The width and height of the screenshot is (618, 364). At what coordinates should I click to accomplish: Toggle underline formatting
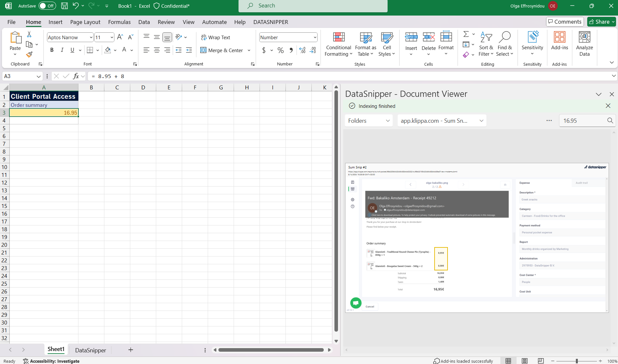point(72,50)
